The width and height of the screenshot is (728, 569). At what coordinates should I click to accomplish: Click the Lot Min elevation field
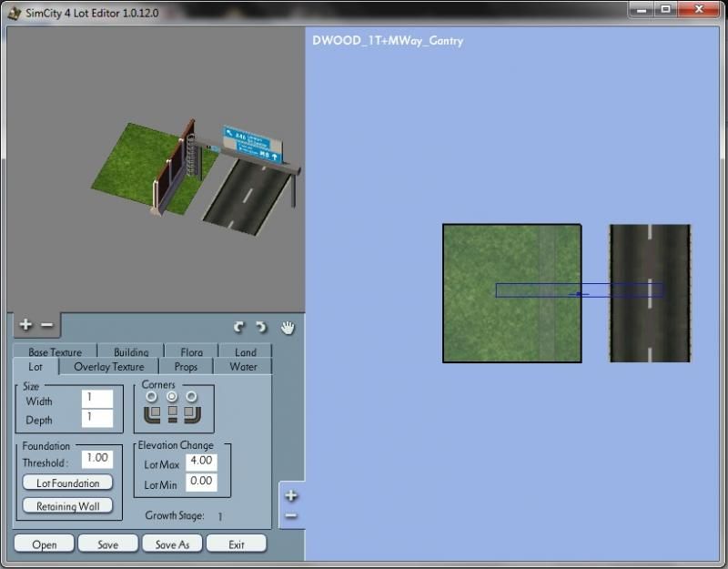coord(201,483)
